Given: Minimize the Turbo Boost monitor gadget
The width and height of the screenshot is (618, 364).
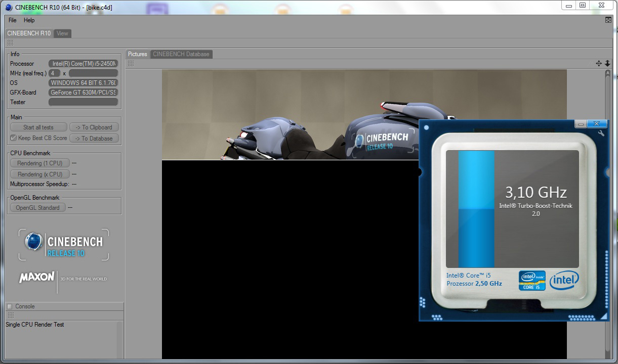Looking at the screenshot, I should pyautogui.click(x=581, y=124).
